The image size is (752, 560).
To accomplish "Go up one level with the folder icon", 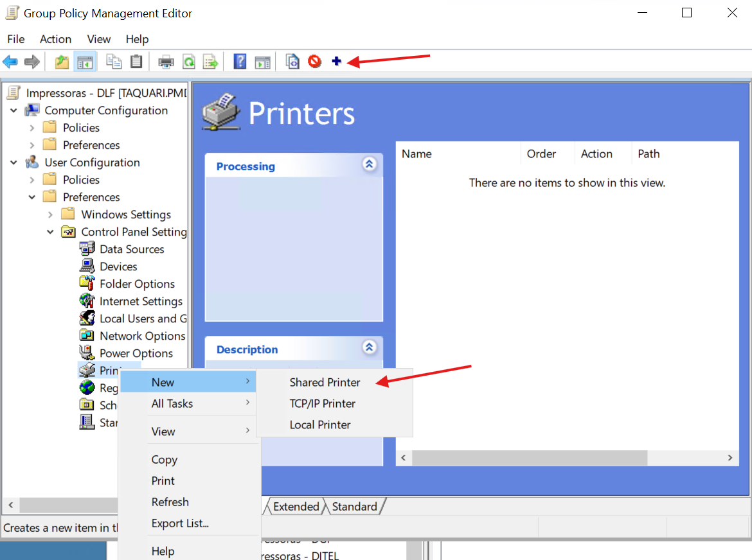I will point(62,62).
